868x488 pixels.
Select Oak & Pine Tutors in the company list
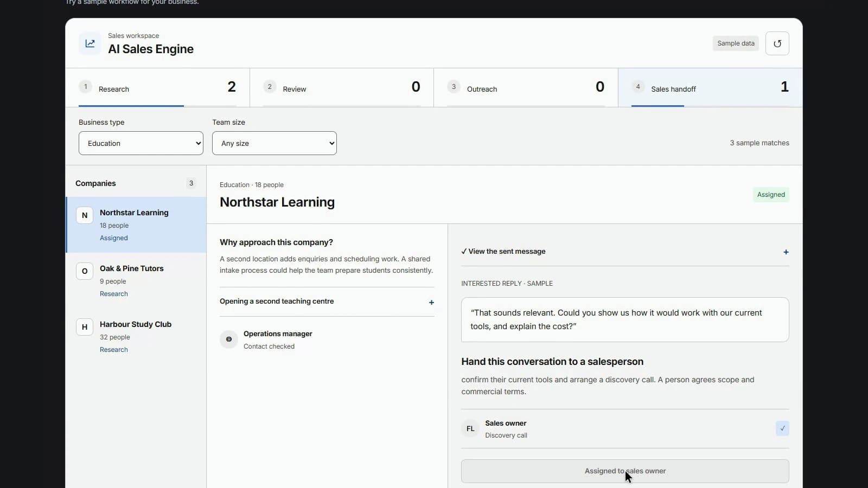136,280
